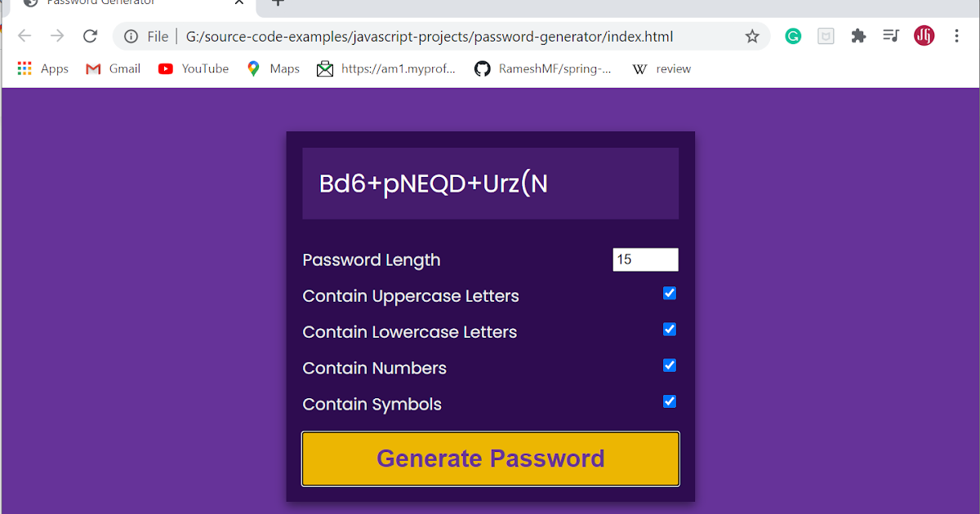Toggle the Contain Symbols checkbox

(x=670, y=401)
